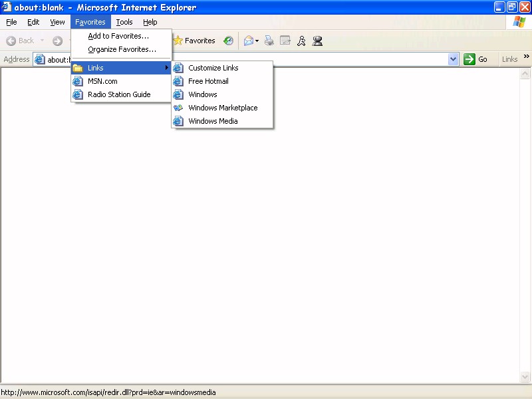Choose Add to Favorites…
Screen dimensions: 532x399
pyautogui.click(x=121, y=36)
